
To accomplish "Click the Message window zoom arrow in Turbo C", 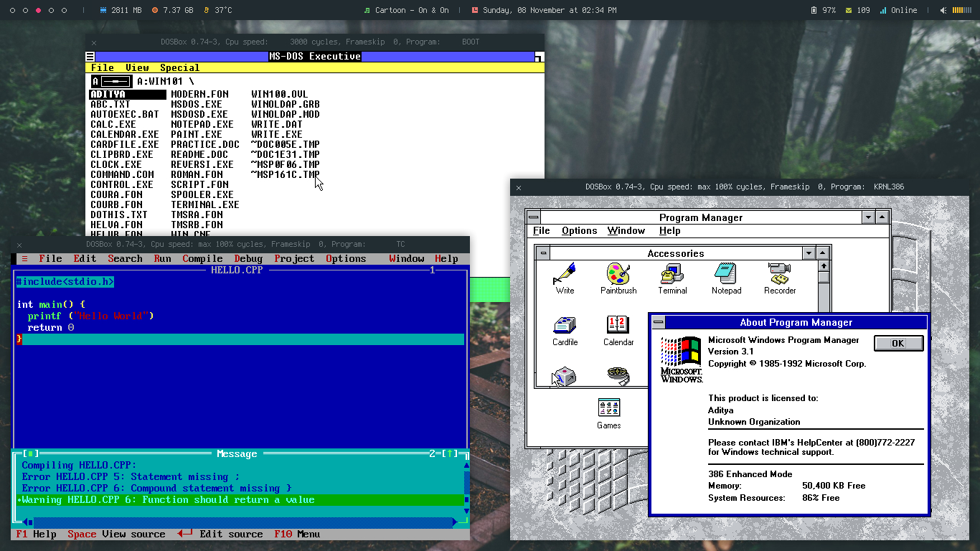I will 449,454.
